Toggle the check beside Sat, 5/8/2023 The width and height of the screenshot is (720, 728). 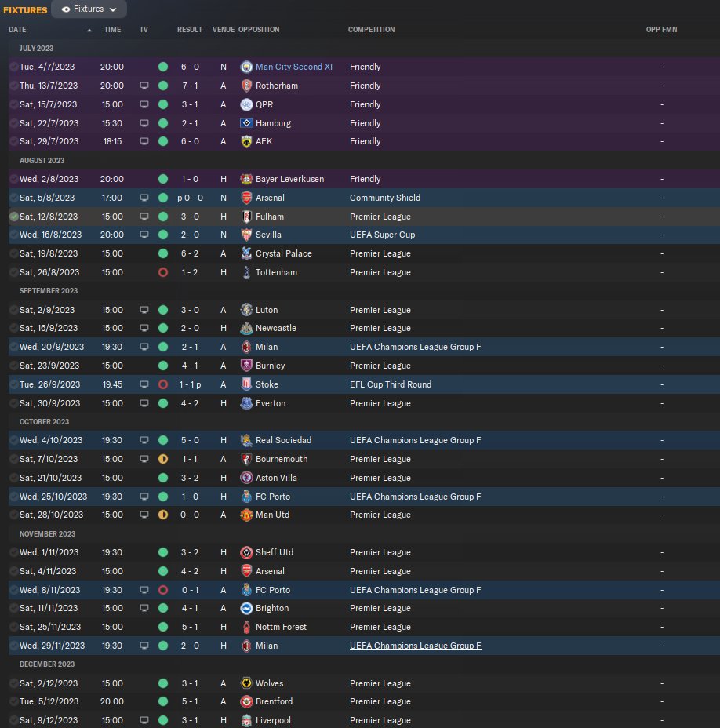point(14,198)
